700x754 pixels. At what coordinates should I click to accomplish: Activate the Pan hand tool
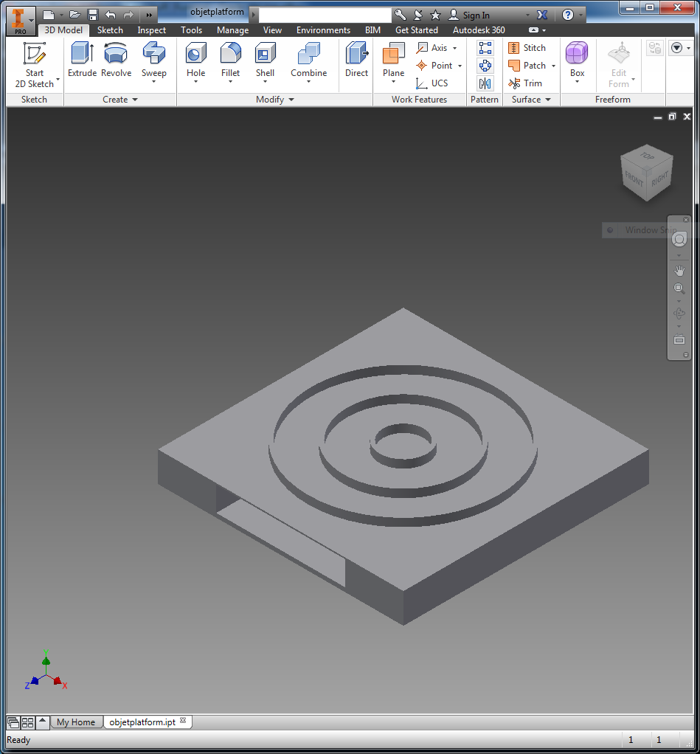tap(679, 271)
